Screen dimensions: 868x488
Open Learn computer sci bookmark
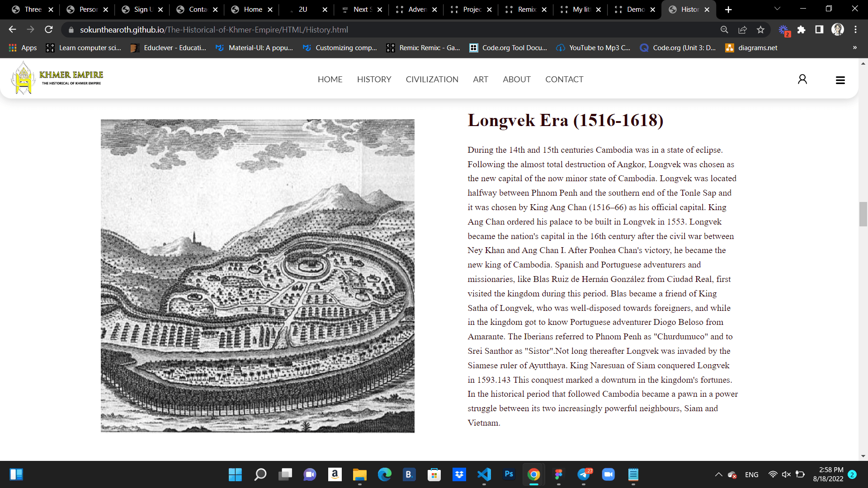pos(84,47)
